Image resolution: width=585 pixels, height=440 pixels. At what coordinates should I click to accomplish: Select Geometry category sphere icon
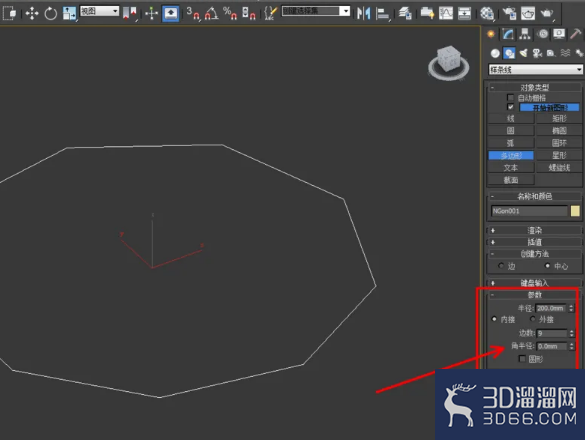tap(495, 53)
